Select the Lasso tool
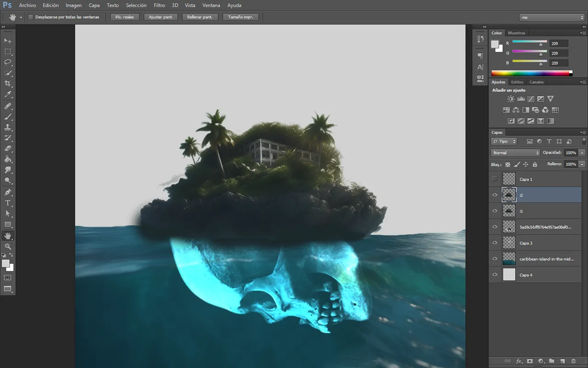Viewport: 588px width, 368px height. 8,62
